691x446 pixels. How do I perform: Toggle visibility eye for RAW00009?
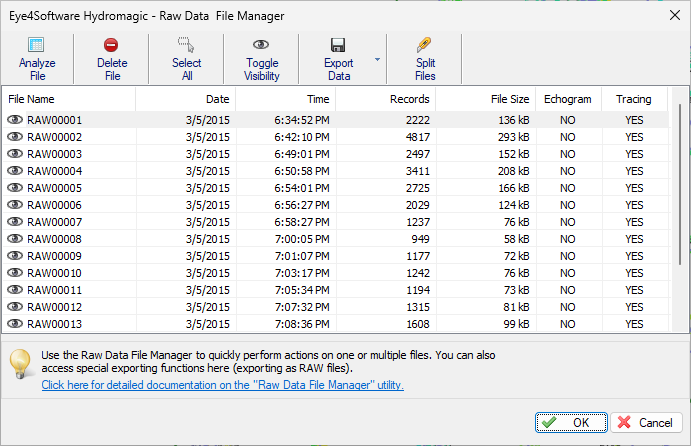(15, 256)
